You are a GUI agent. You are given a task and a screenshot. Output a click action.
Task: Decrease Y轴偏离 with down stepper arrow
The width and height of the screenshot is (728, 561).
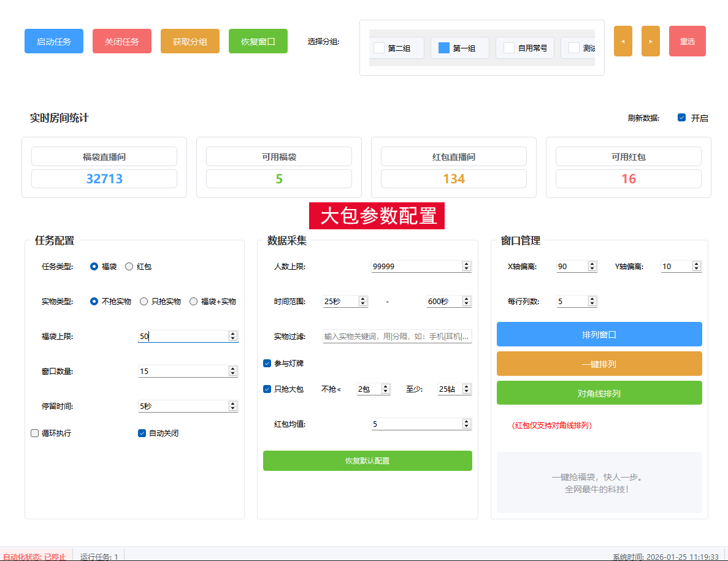coord(696,269)
